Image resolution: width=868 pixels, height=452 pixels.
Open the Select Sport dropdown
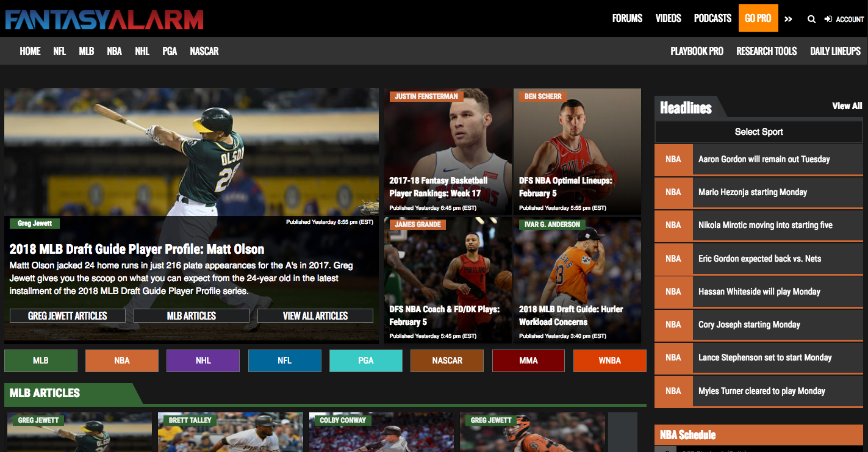point(758,132)
